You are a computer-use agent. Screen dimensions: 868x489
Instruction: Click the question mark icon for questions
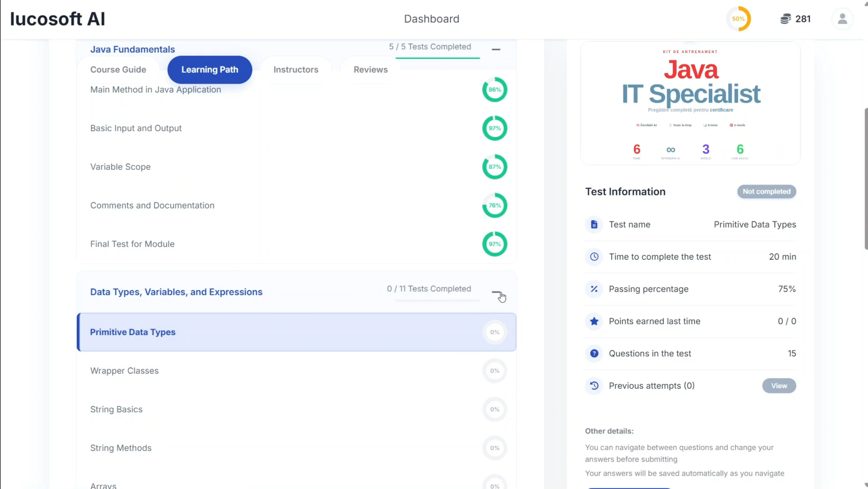pyautogui.click(x=594, y=353)
